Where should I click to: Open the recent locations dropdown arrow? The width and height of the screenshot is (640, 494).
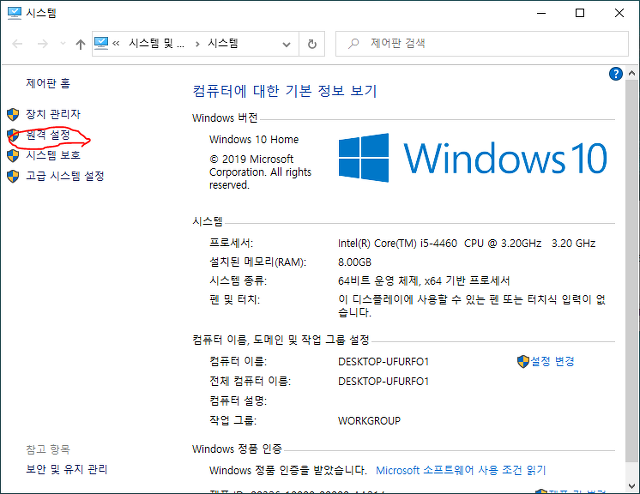(63, 43)
